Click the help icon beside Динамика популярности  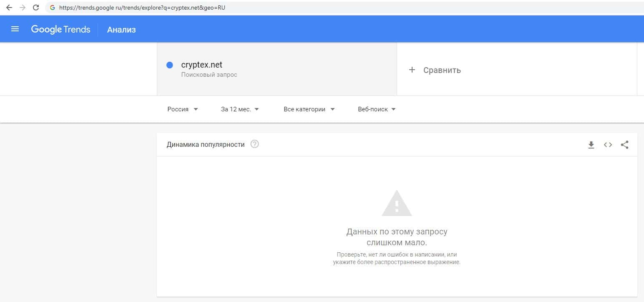coord(254,144)
